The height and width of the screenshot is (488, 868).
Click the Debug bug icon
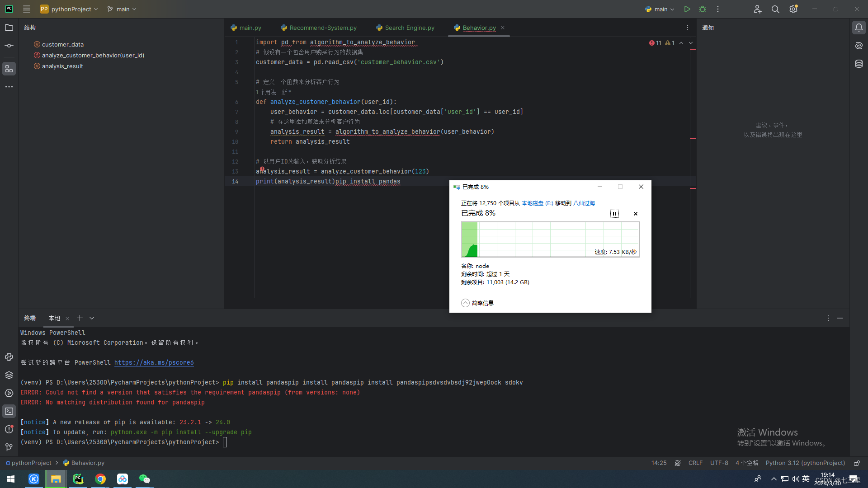click(703, 9)
